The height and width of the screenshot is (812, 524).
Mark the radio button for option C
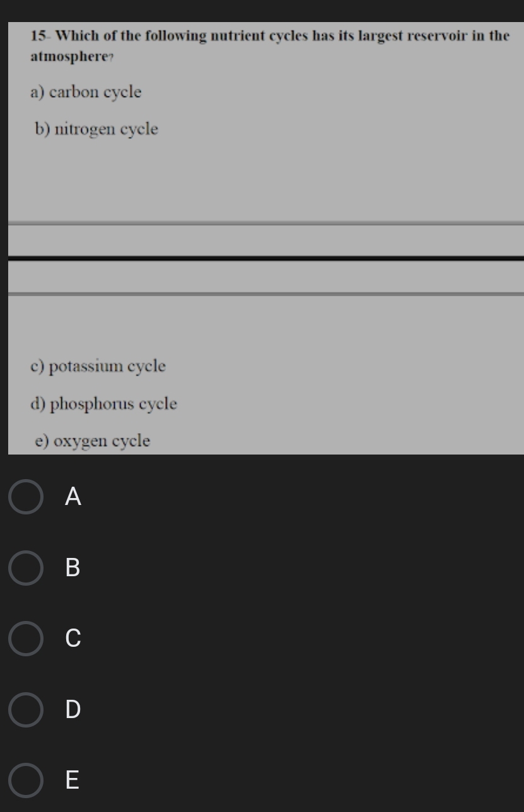[26, 639]
